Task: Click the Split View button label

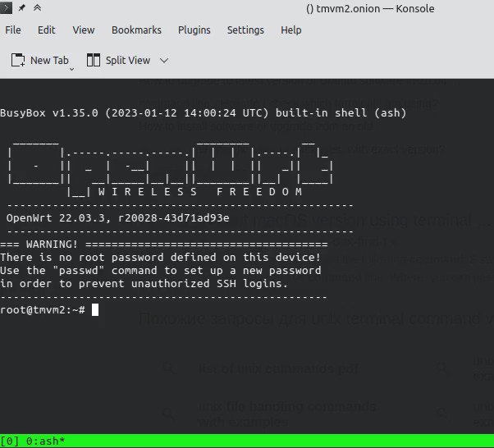Action: 128,60
